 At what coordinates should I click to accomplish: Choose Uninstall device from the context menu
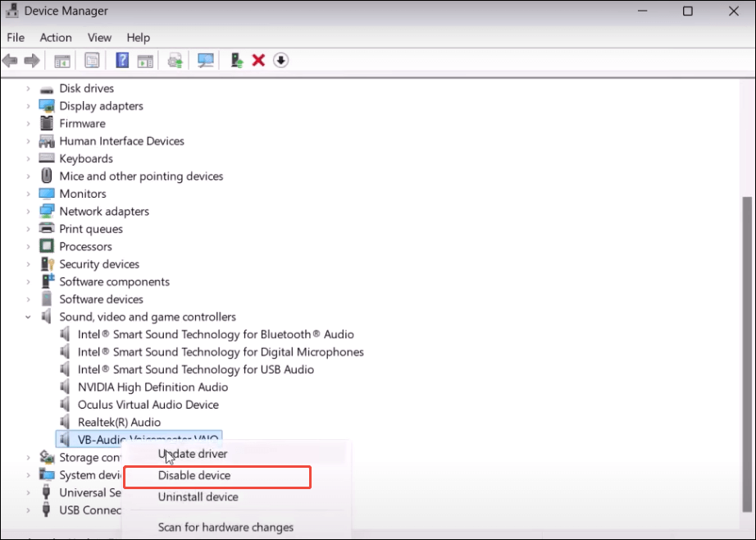pos(199,497)
